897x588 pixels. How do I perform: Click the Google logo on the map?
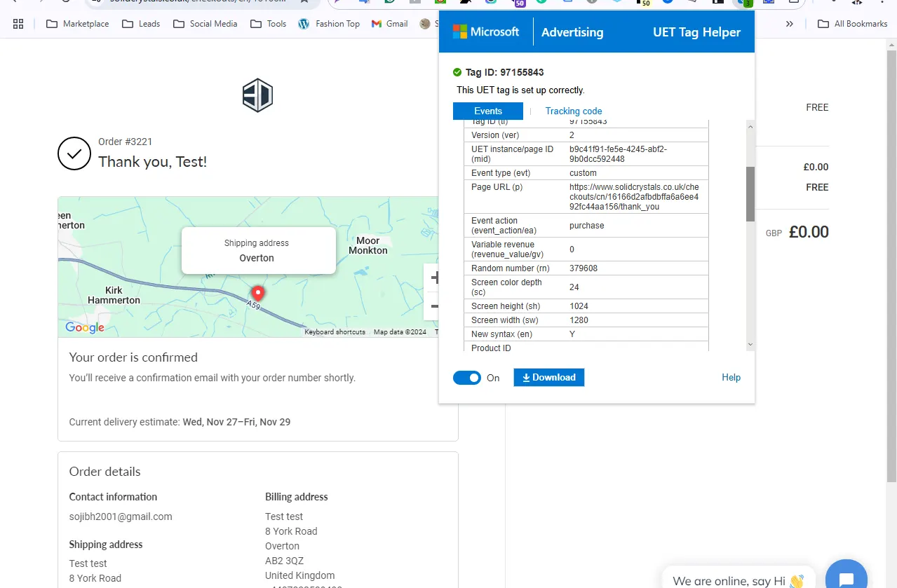click(85, 327)
